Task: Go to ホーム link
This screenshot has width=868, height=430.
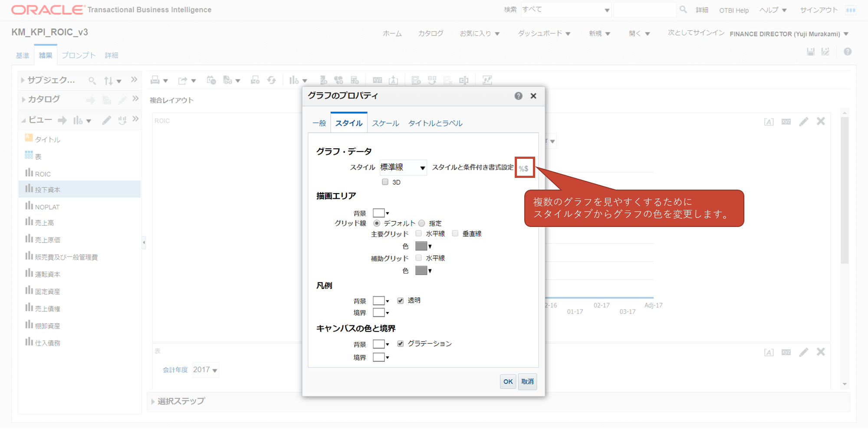Action: [392, 33]
